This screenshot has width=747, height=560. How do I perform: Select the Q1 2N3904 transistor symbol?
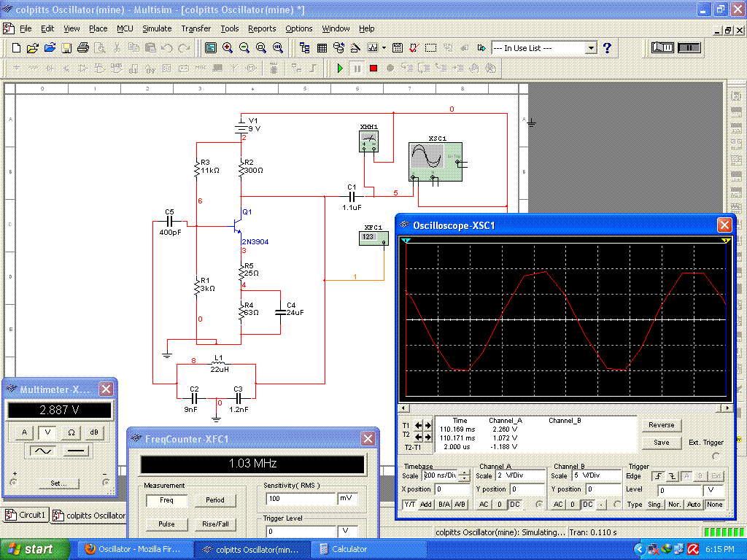[x=238, y=226]
